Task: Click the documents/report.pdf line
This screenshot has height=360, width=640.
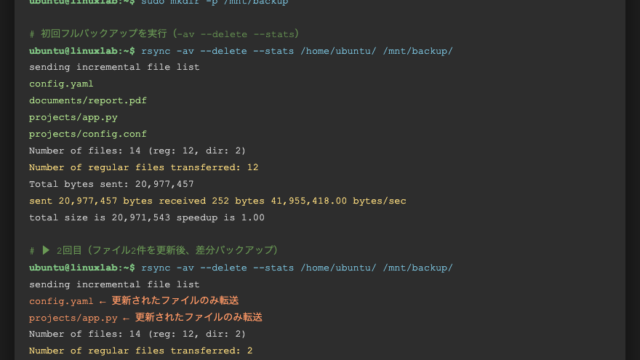Action: tap(88, 100)
